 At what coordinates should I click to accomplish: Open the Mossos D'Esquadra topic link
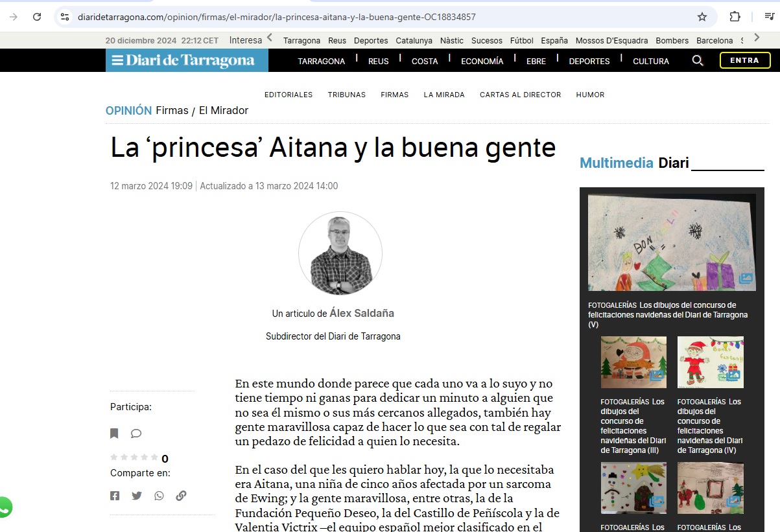[x=612, y=40]
